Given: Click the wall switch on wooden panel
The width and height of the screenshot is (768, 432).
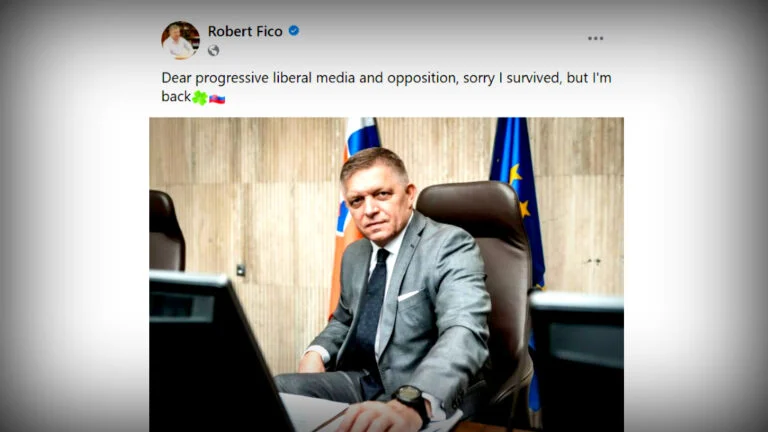Looking at the screenshot, I should 240,270.
